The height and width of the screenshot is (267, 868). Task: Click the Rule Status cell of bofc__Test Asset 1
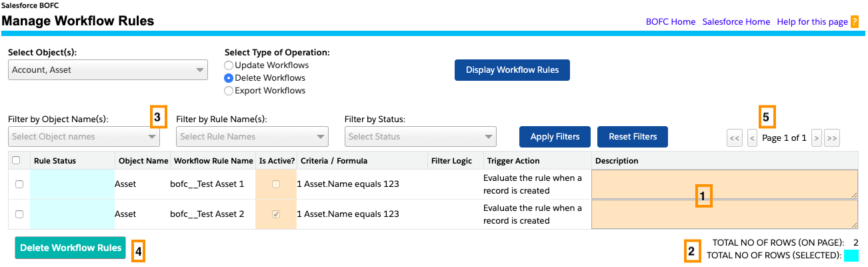coord(72,184)
